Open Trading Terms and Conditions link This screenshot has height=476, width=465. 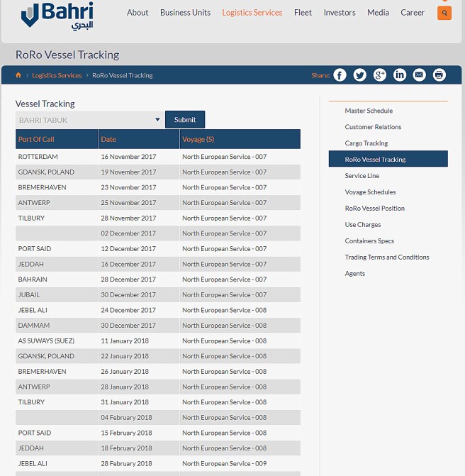[x=387, y=258]
